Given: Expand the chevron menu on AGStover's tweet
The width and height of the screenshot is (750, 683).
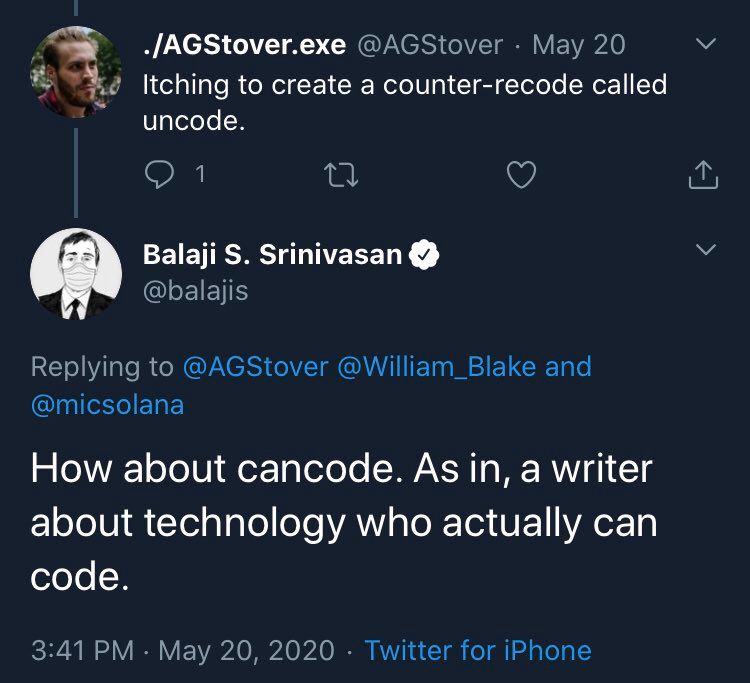Looking at the screenshot, I should 706,43.
